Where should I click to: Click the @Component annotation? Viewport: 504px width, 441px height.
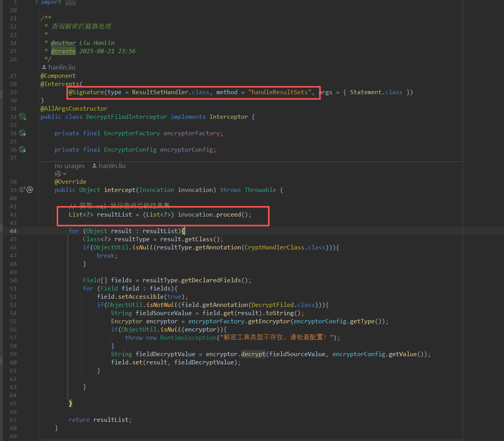point(58,76)
